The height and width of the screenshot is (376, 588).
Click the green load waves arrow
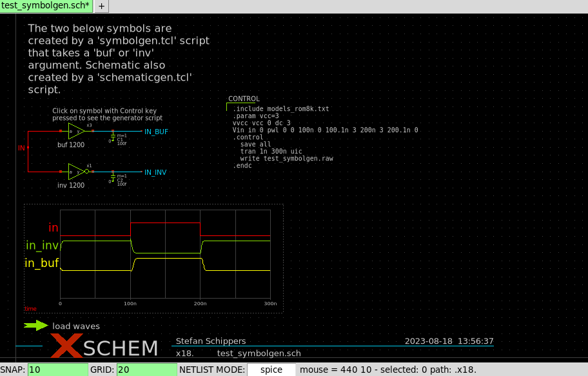(x=36, y=326)
